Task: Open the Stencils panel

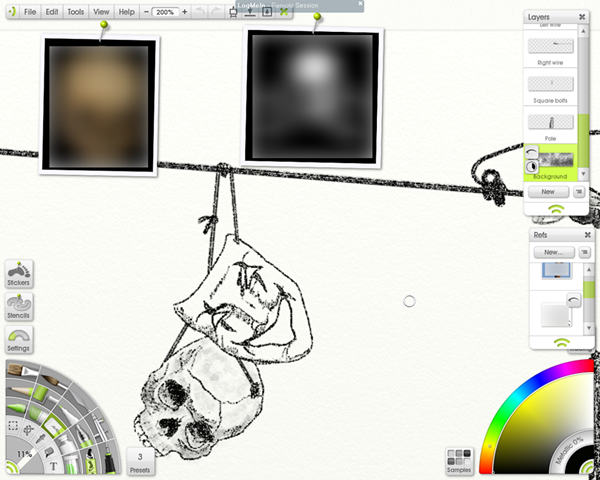Action: click(19, 306)
